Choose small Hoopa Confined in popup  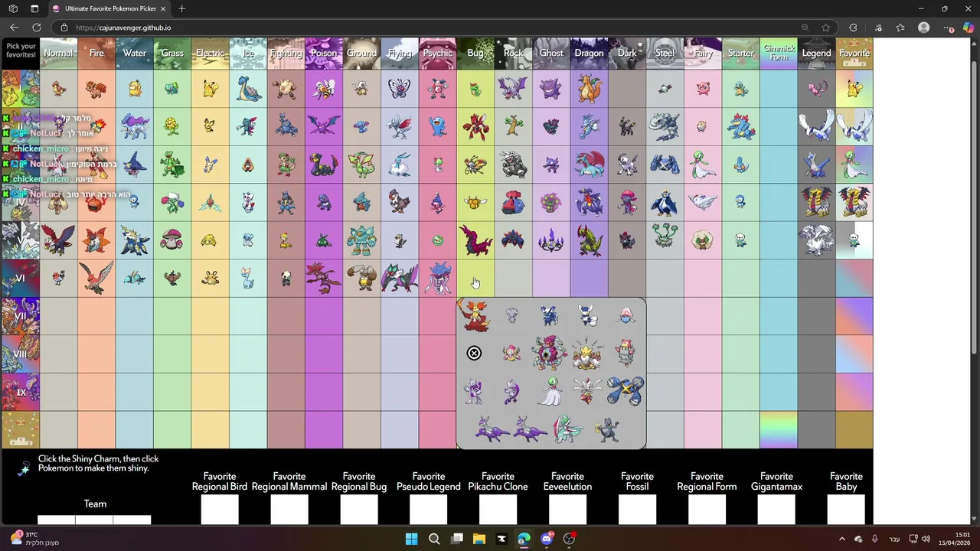click(511, 353)
